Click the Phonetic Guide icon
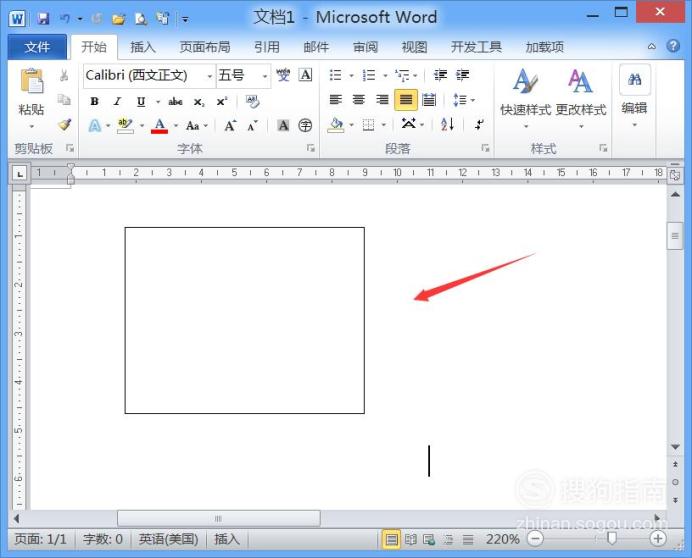692x558 pixels. (283, 75)
